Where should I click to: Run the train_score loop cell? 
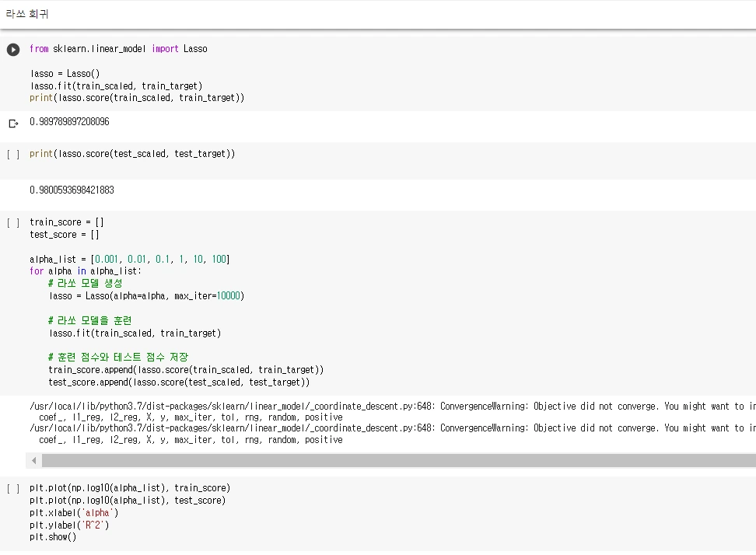pos(13,222)
